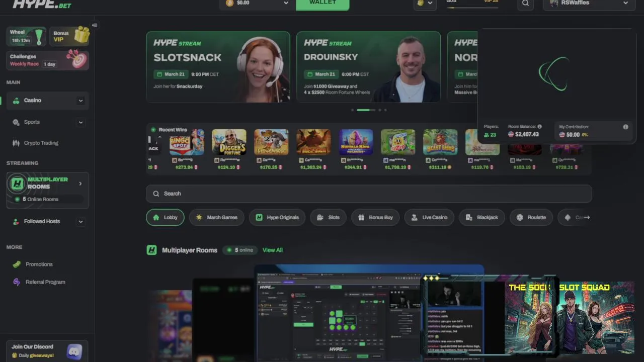Click the 5 online badge

240,250
